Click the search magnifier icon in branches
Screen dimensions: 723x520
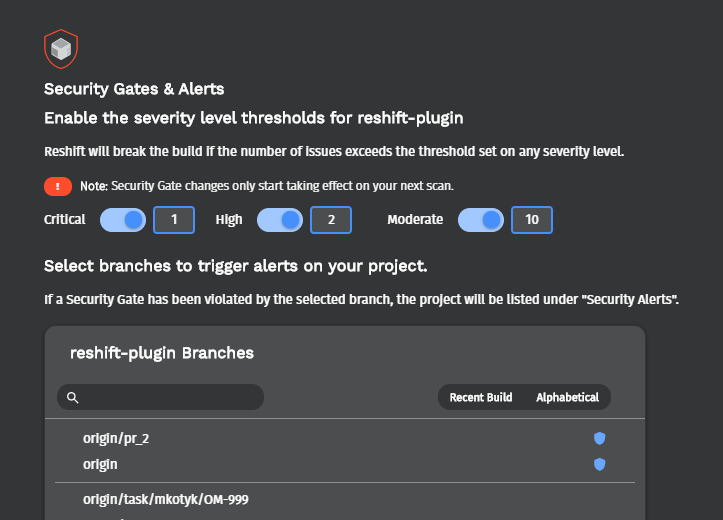72,397
